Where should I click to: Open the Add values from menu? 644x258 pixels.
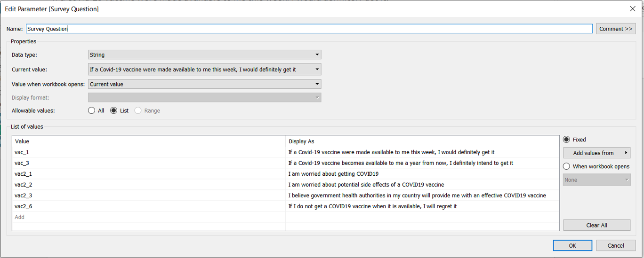[596, 153]
